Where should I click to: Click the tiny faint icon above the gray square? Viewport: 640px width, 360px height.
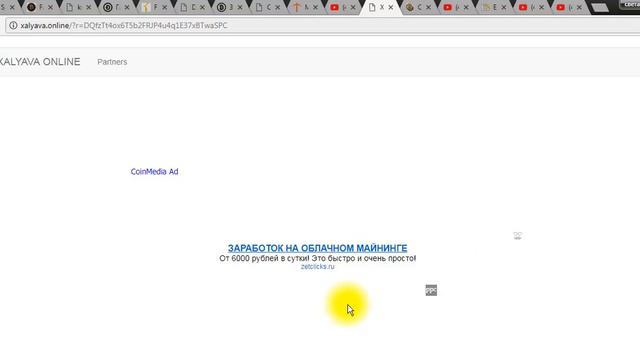pyautogui.click(x=518, y=236)
